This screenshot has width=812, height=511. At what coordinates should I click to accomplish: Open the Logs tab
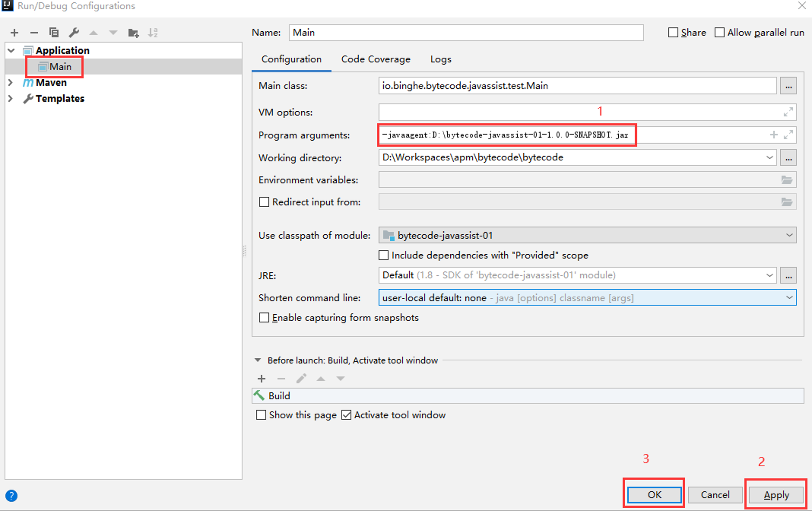click(441, 59)
